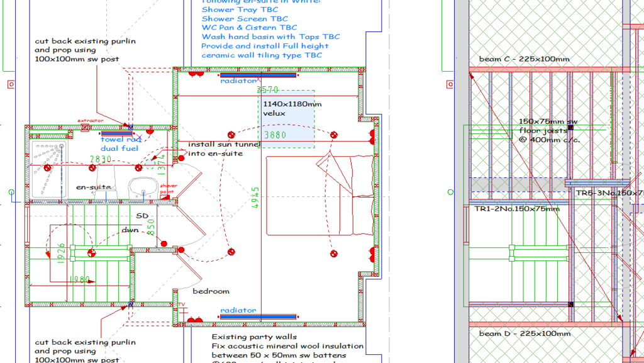This screenshot has height=363, width=644.
Task: Select the towel rad dual fuel radiator symbol
Action: (116, 133)
